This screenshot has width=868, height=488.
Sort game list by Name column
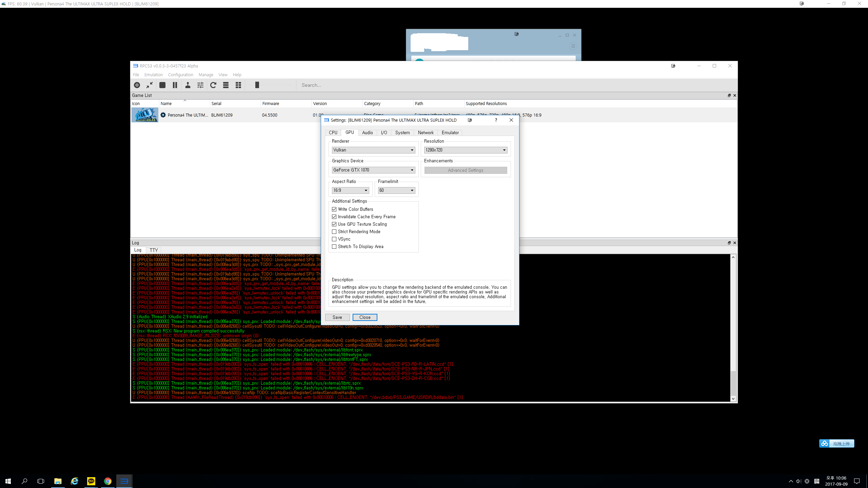pyautogui.click(x=184, y=103)
